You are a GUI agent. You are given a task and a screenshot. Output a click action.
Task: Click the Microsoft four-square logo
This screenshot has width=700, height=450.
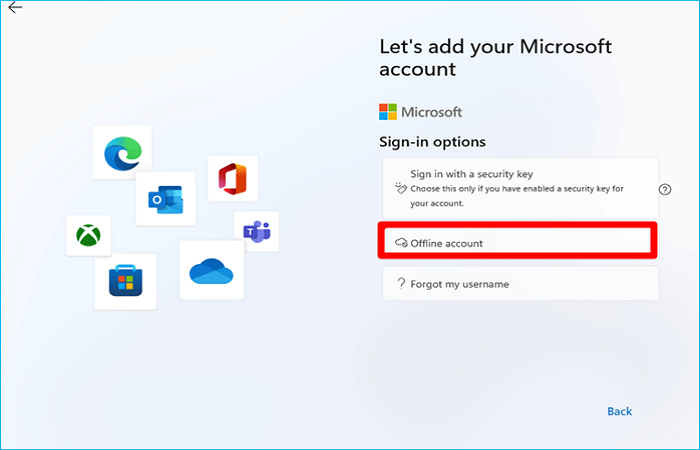389,112
